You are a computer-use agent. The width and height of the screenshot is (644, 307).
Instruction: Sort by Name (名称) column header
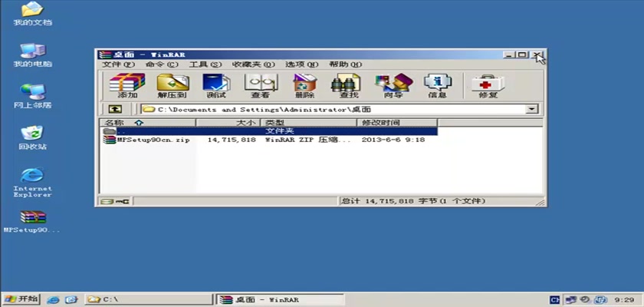[x=148, y=123]
